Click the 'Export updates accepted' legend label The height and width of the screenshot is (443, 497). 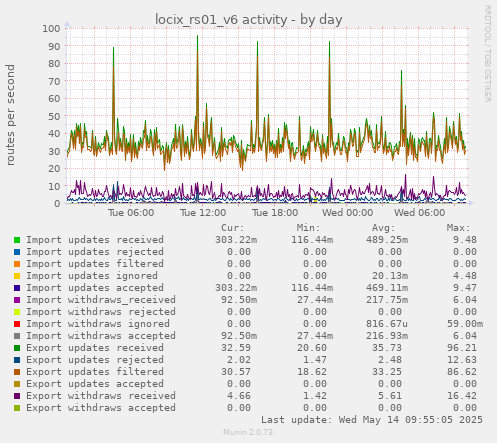(x=95, y=384)
